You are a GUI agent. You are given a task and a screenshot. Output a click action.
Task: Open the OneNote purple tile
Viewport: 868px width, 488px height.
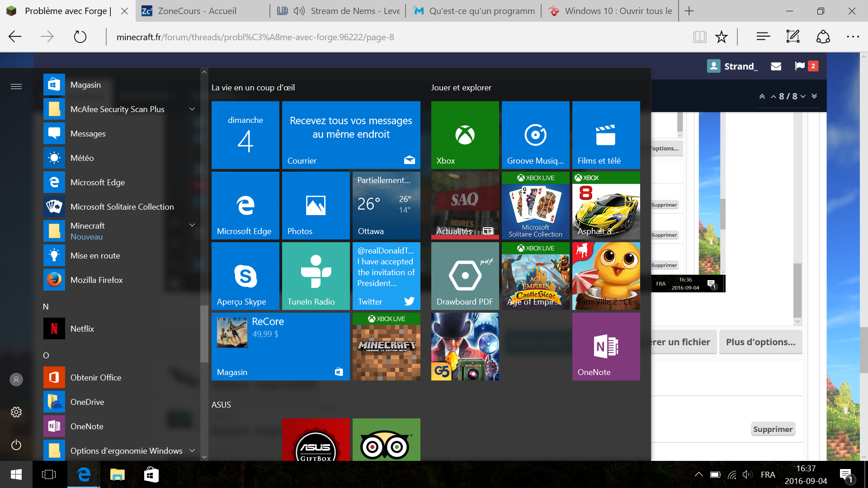(x=606, y=346)
